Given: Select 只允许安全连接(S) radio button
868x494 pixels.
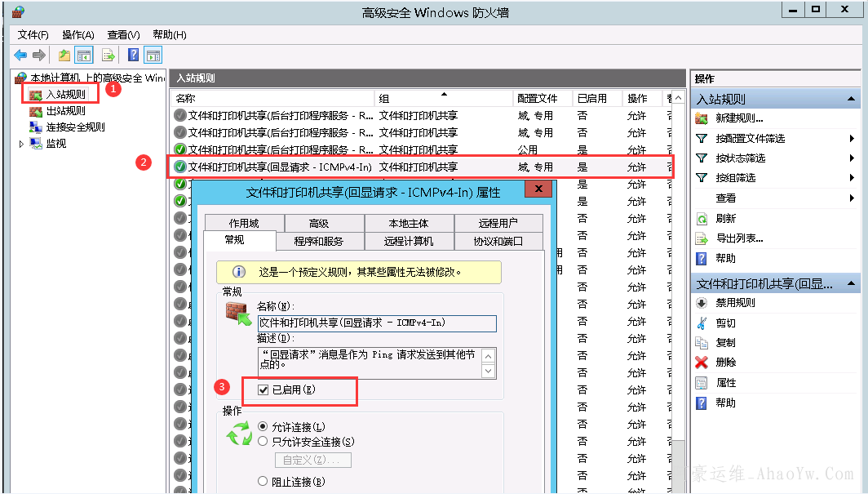Looking at the screenshot, I should [263, 442].
